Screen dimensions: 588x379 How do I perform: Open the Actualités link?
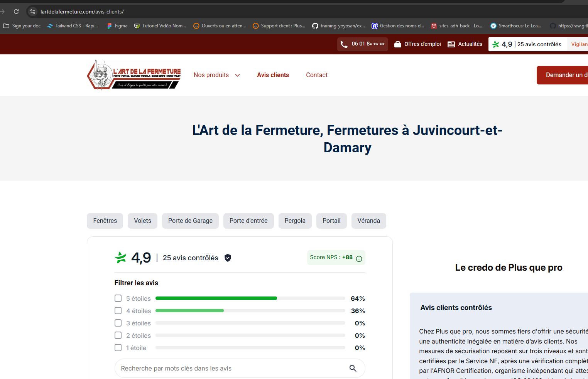pos(465,44)
